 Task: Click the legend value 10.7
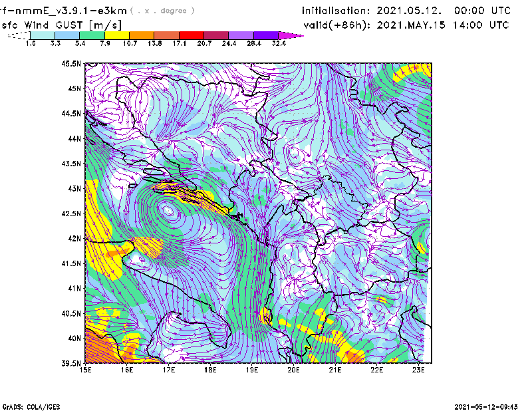[x=130, y=43]
